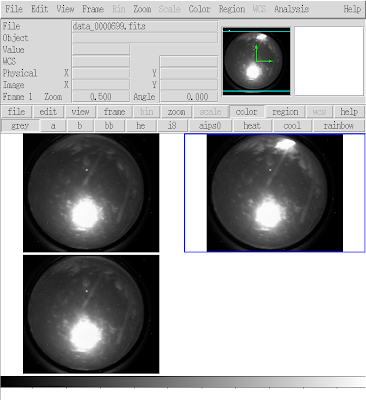This screenshot has height=400, width=366.
Task: Open the Color menu in menu bar
Action: (x=199, y=9)
